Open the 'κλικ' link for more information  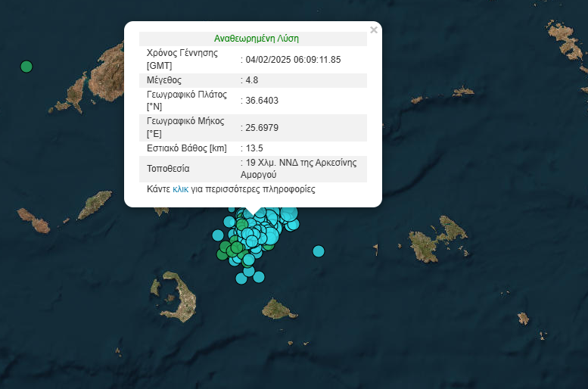tap(180, 189)
